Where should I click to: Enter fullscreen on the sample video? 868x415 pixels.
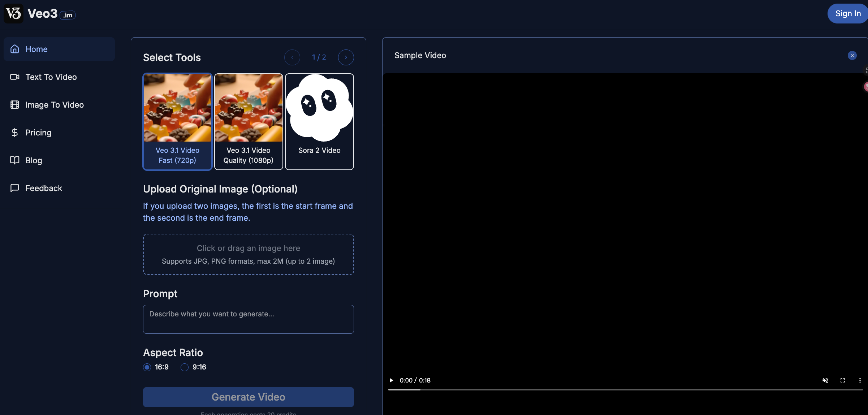coord(842,380)
